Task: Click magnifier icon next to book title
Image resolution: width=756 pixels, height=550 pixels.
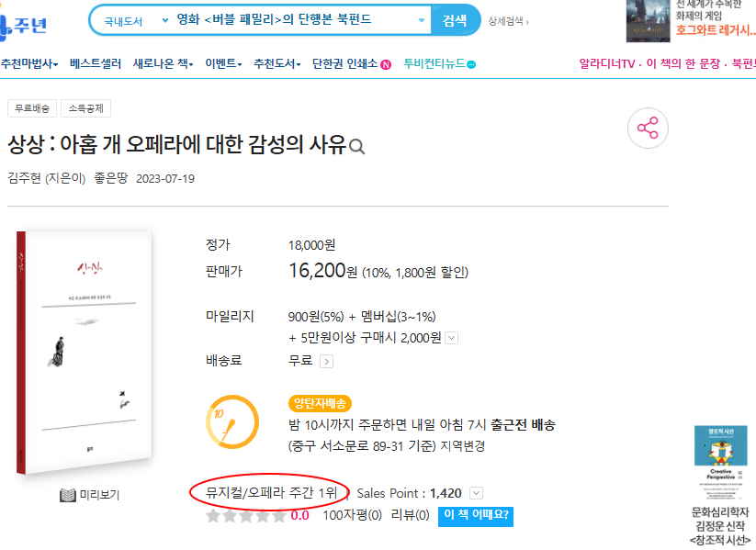Action: (x=356, y=147)
